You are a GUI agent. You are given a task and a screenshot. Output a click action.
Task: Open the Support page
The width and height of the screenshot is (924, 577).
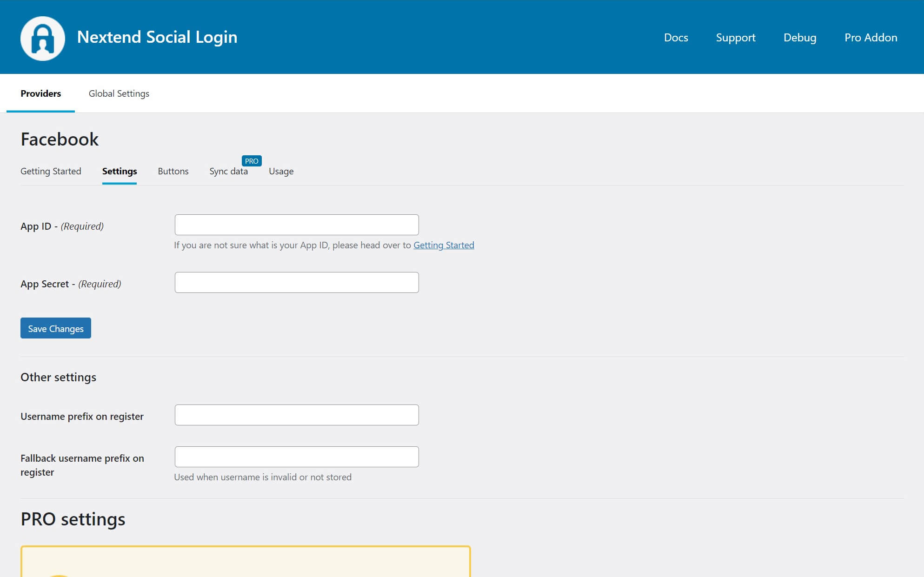point(736,38)
